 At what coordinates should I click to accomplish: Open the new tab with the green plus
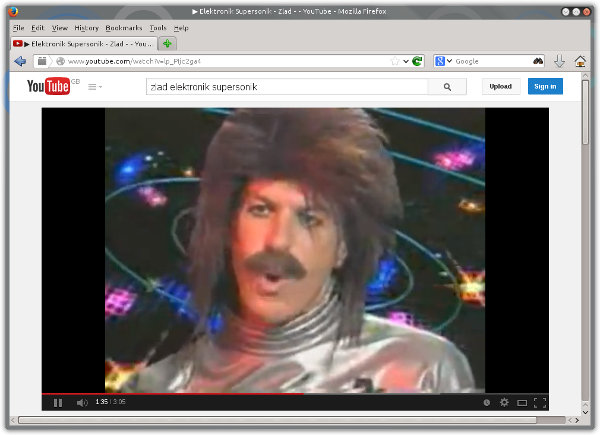click(167, 44)
